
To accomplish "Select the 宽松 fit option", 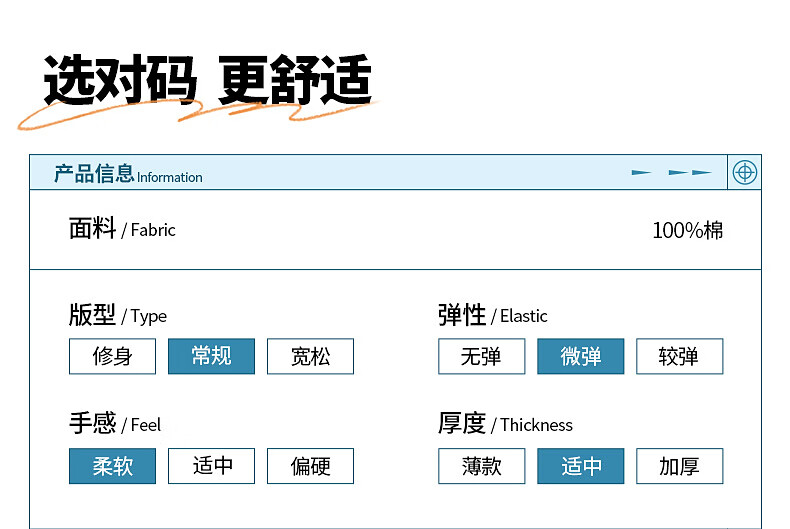I will click(310, 356).
